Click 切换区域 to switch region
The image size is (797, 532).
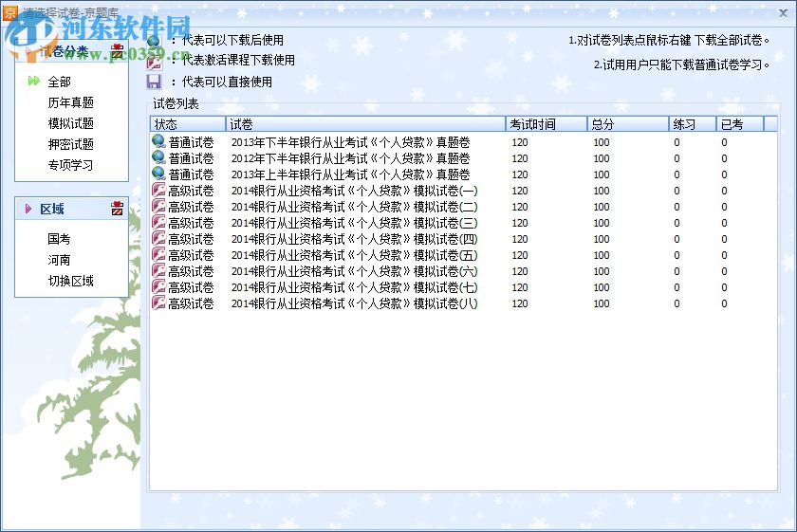(x=70, y=281)
